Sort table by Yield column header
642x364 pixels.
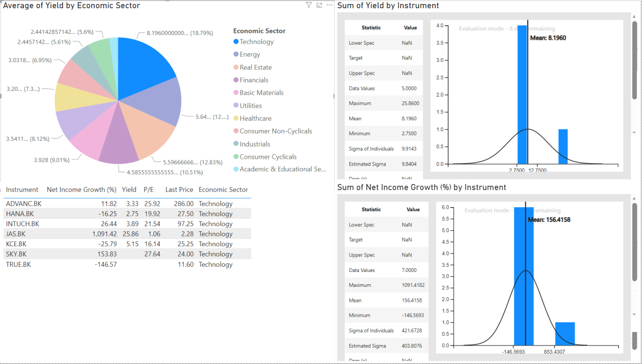(129, 190)
